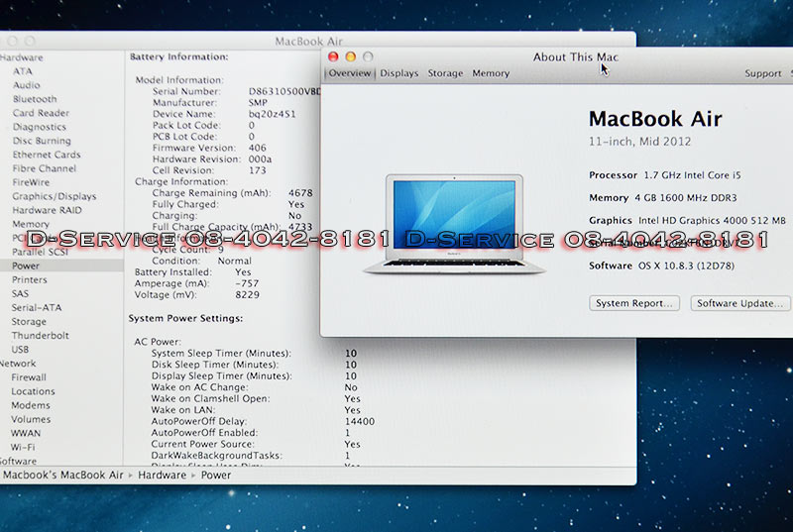The height and width of the screenshot is (532, 793).
Task: Select Audio in the sidebar
Action: (x=27, y=85)
